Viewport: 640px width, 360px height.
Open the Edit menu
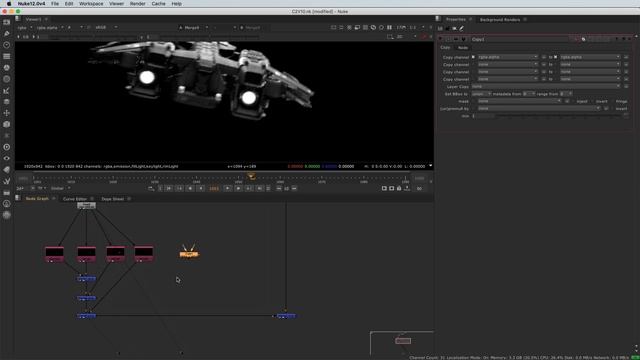(69, 4)
